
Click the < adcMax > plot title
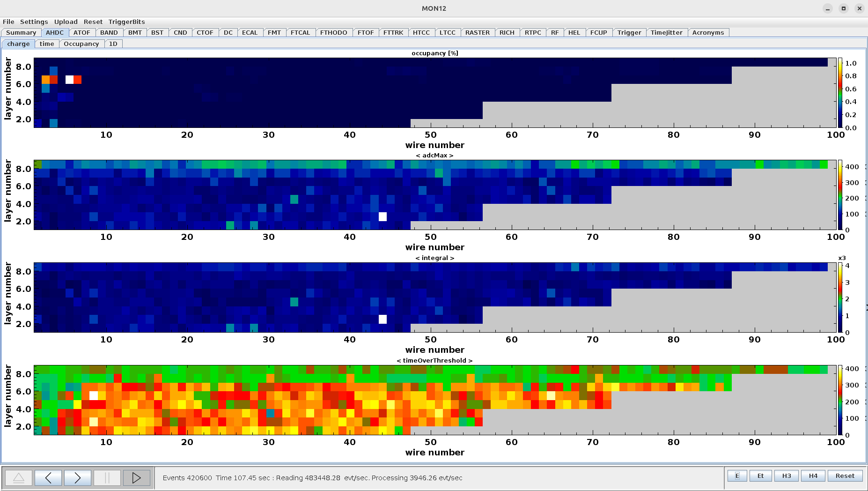[x=435, y=155]
